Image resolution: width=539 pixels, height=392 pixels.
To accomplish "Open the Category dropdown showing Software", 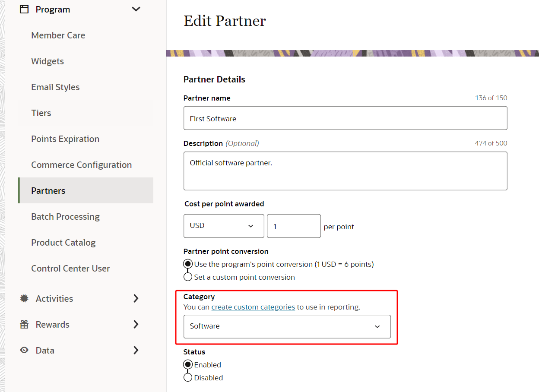I will 288,327.
